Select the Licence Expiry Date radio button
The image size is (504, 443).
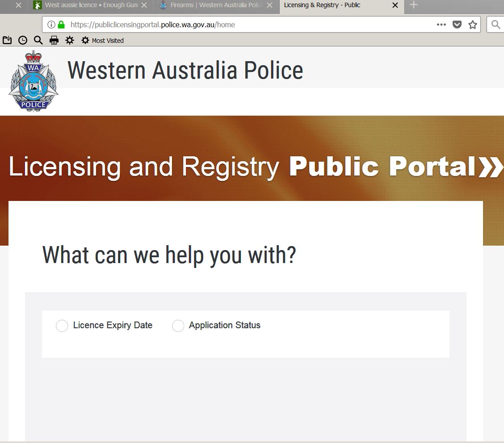tap(62, 326)
